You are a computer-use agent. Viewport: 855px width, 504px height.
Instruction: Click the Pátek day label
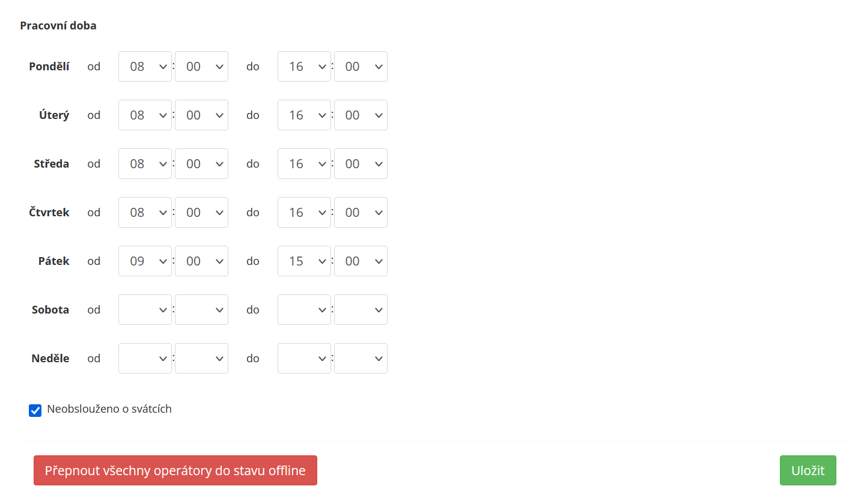[54, 261]
